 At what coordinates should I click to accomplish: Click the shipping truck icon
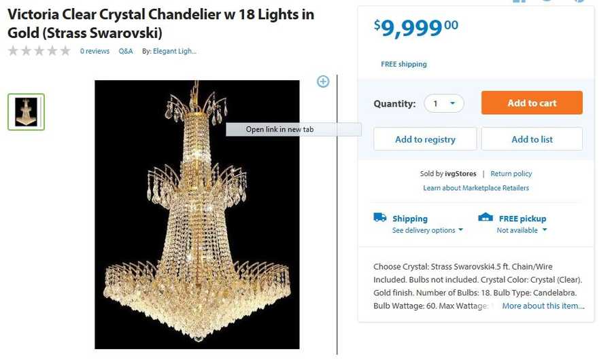click(380, 218)
